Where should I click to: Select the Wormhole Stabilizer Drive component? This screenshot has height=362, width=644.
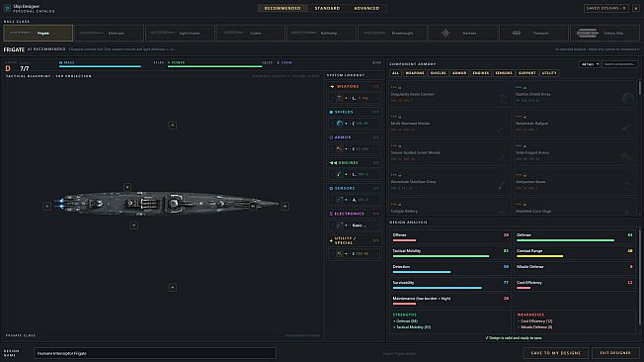[450, 182]
